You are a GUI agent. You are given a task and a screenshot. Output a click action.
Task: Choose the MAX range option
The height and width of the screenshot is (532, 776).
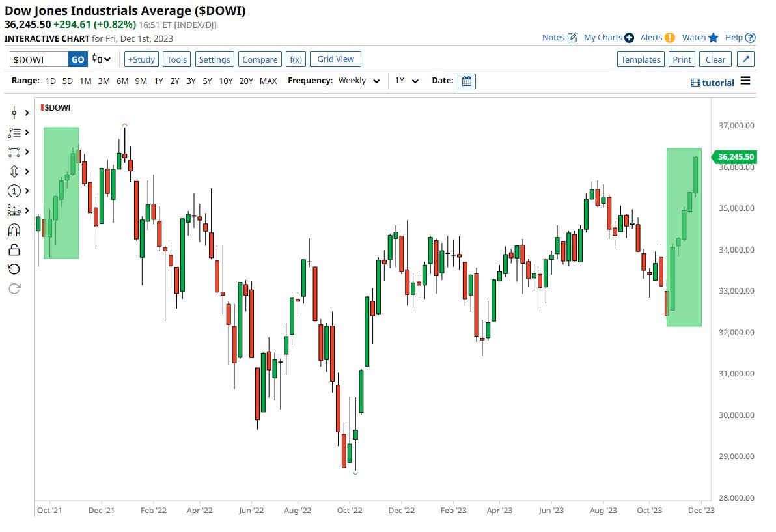[268, 81]
